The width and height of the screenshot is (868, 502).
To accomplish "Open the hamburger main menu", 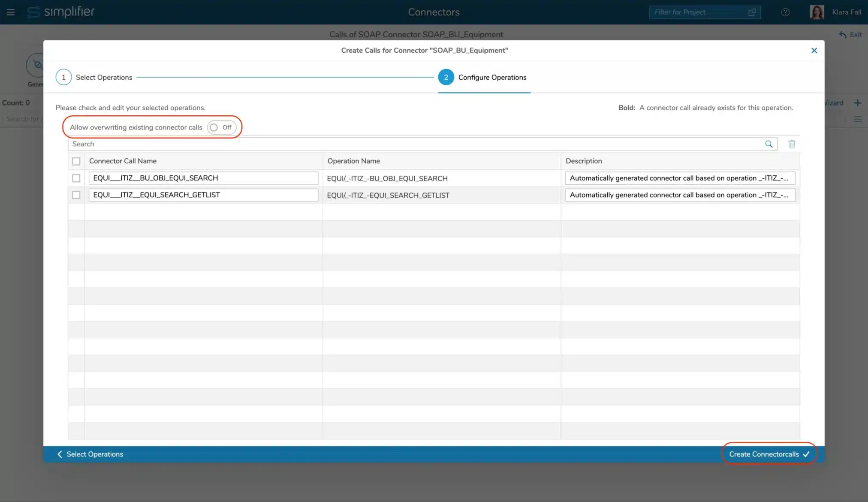I will 11,12.
